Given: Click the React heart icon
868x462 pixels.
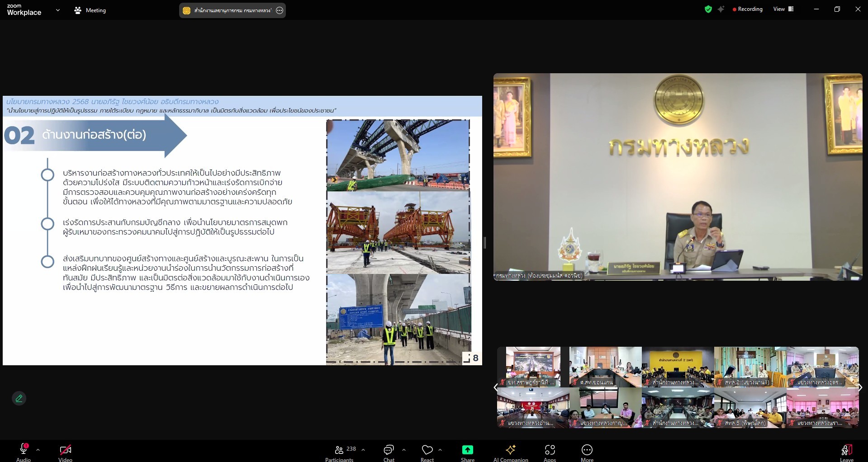Looking at the screenshot, I should pyautogui.click(x=427, y=451).
